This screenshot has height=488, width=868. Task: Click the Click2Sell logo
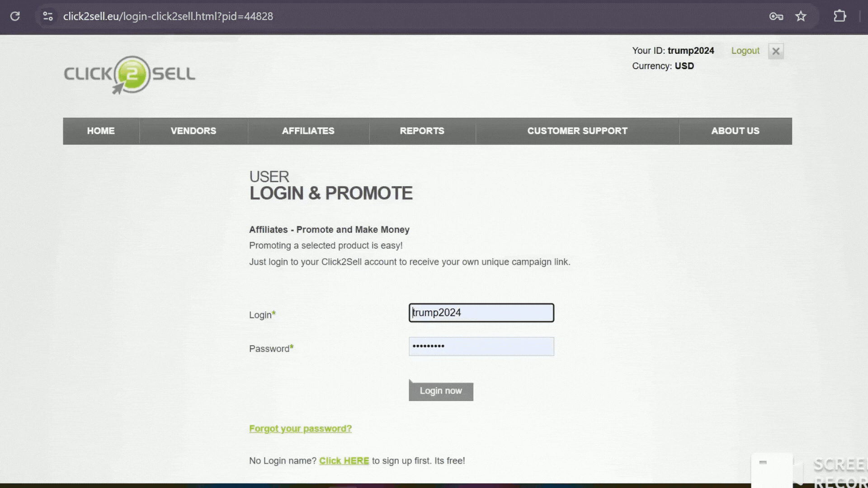click(130, 75)
